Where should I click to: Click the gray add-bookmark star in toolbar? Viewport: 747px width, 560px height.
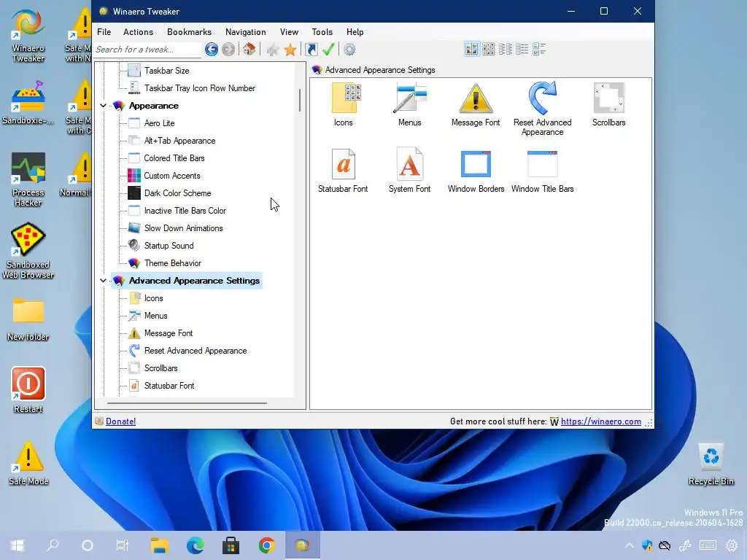(273, 50)
